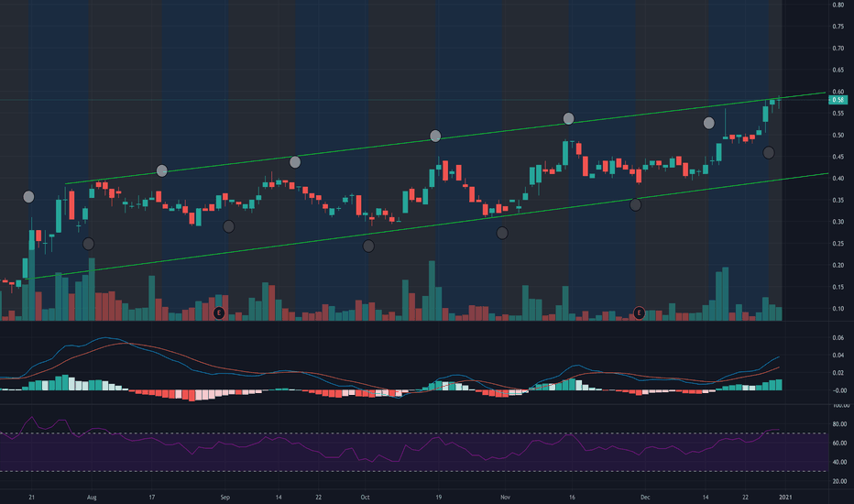The height and width of the screenshot is (504, 854).
Task: Click the 0.30 price axis label
Action: click(838, 222)
